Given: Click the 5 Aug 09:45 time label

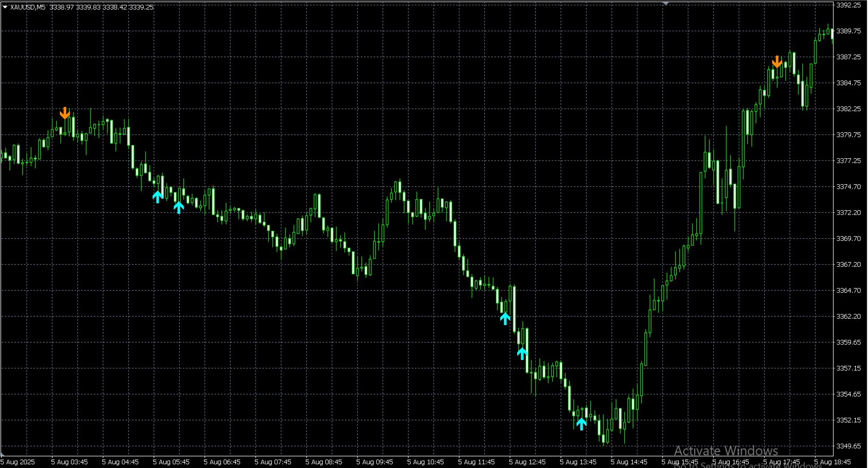Looking at the screenshot, I should point(375,462).
